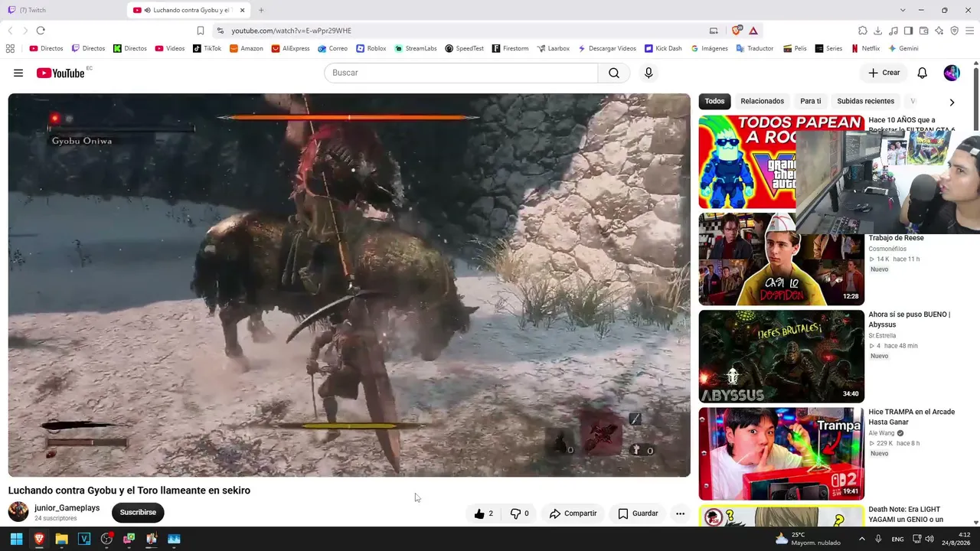The height and width of the screenshot is (551, 980).
Task: Open the junior_Gameplays channel name link
Action: coord(67,508)
